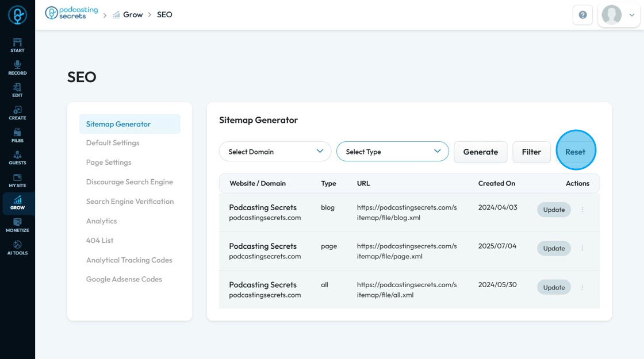Image resolution: width=644 pixels, height=359 pixels.
Task: Open the AI Tools sidebar icon
Action: click(17, 248)
